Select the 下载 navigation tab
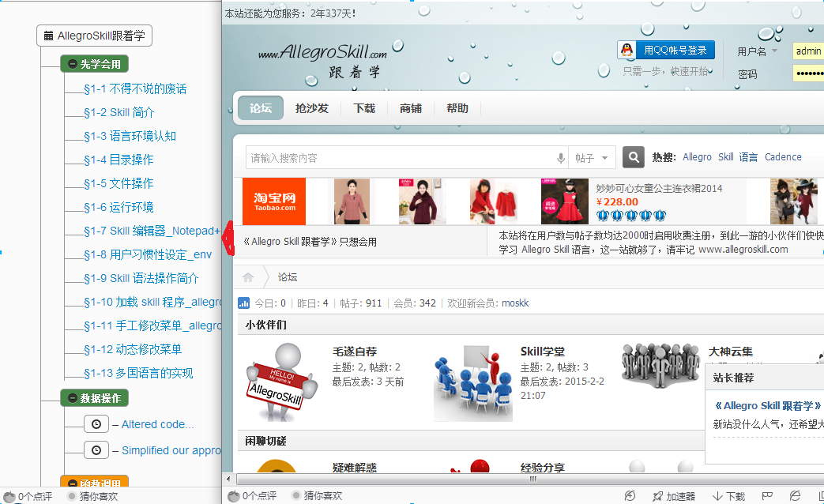 [x=364, y=108]
